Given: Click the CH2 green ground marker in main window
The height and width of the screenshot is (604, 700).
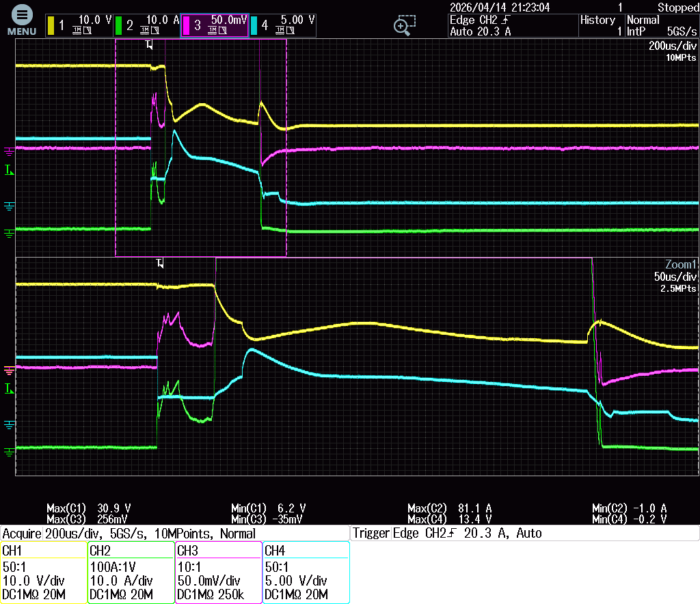Looking at the screenshot, I should [x=9, y=233].
